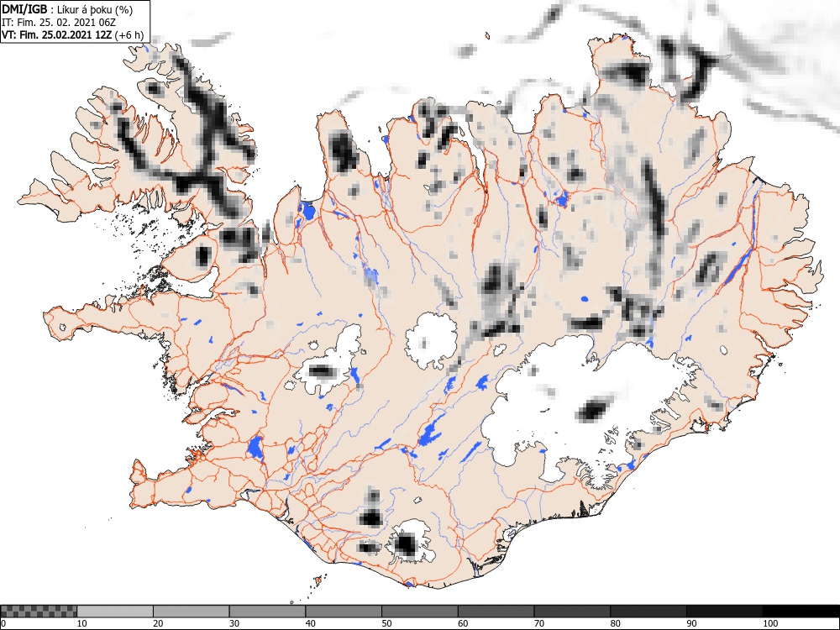840x630 pixels.
Task: Click the '10' scale label
Action: 82,623
